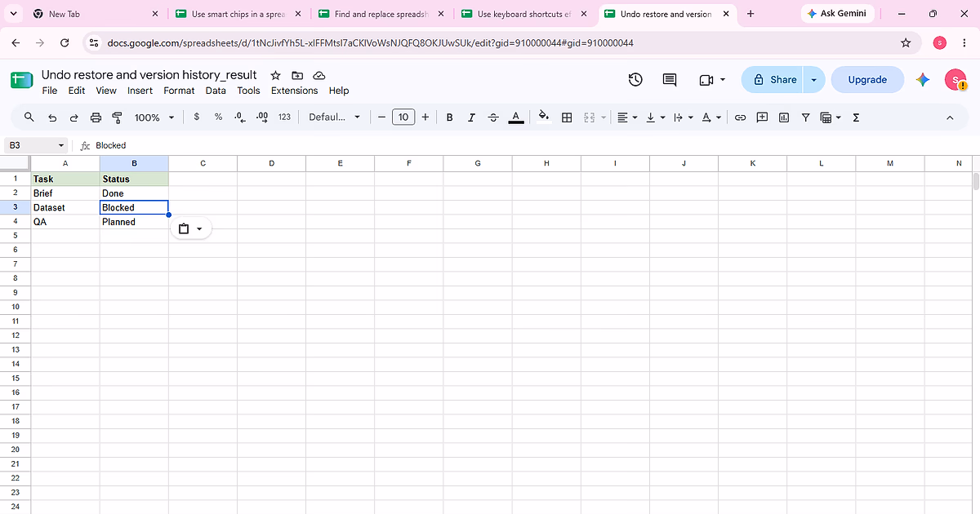Star this spreadsheet

(x=275, y=75)
